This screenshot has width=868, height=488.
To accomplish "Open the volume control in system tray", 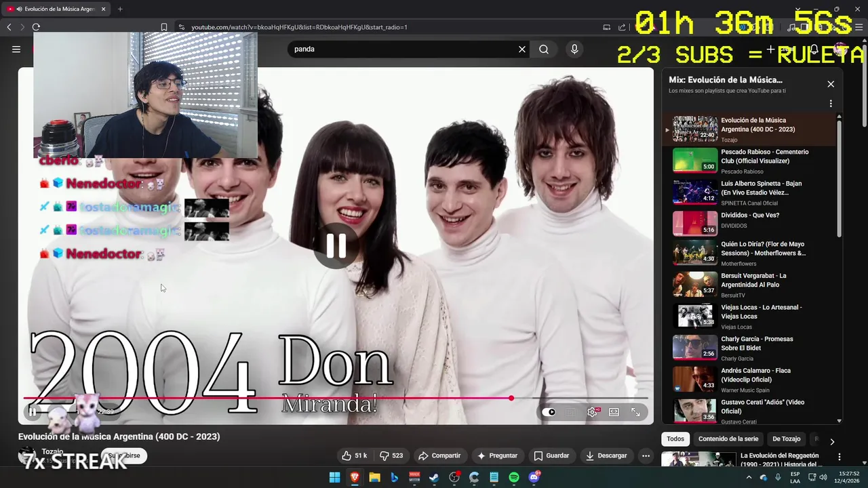I will coord(823,478).
